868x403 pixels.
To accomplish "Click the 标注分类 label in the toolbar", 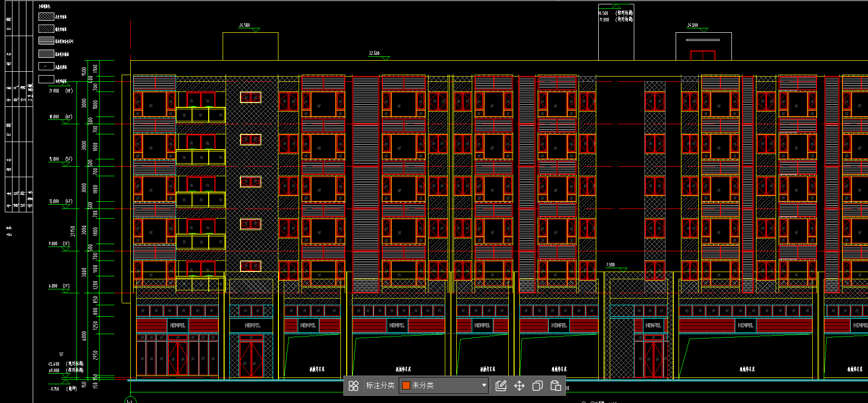I will point(380,385).
